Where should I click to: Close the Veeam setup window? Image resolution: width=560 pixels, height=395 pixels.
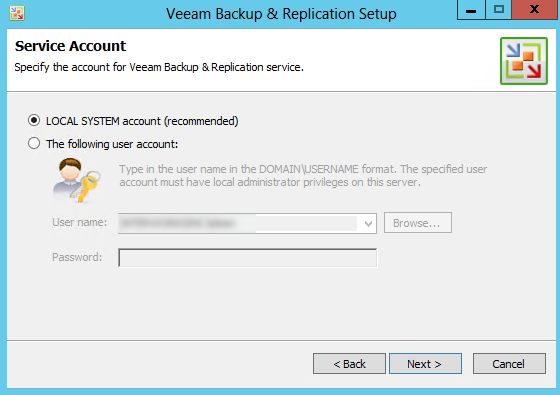coord(534,10)
